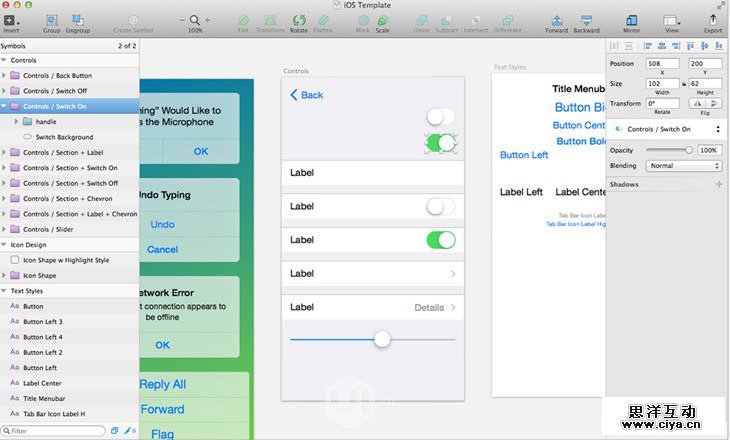
Task: Open the Insert tool menu
Action: pos(12,20)
